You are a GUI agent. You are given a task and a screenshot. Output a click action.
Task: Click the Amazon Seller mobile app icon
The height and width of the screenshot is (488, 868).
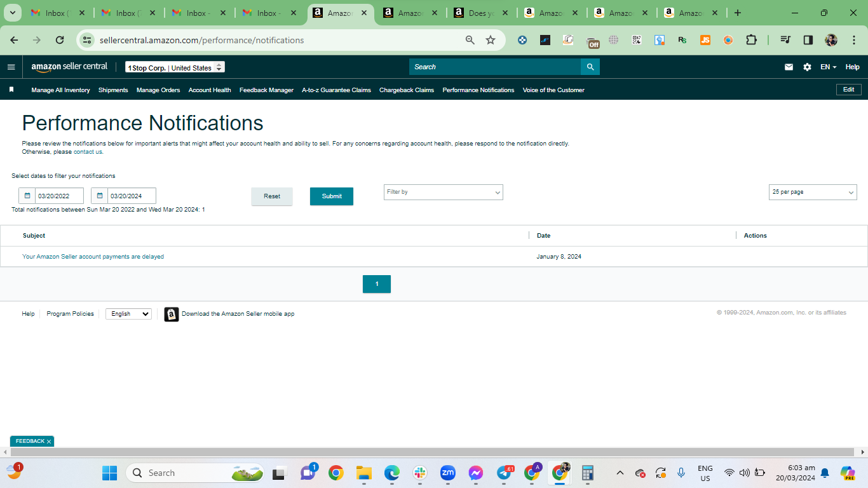click(x=172, y=314)
